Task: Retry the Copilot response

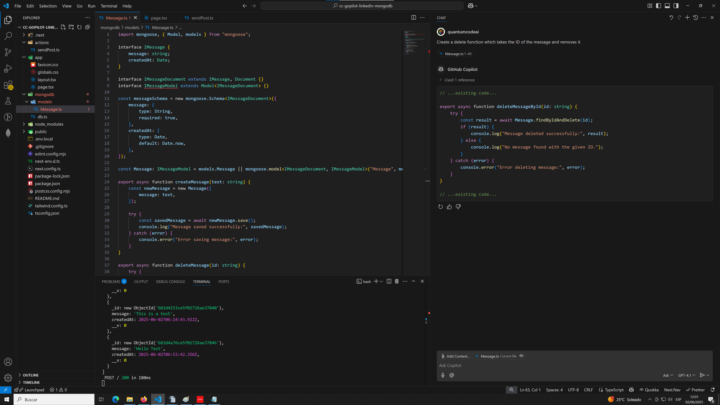Action: point(440,207)
